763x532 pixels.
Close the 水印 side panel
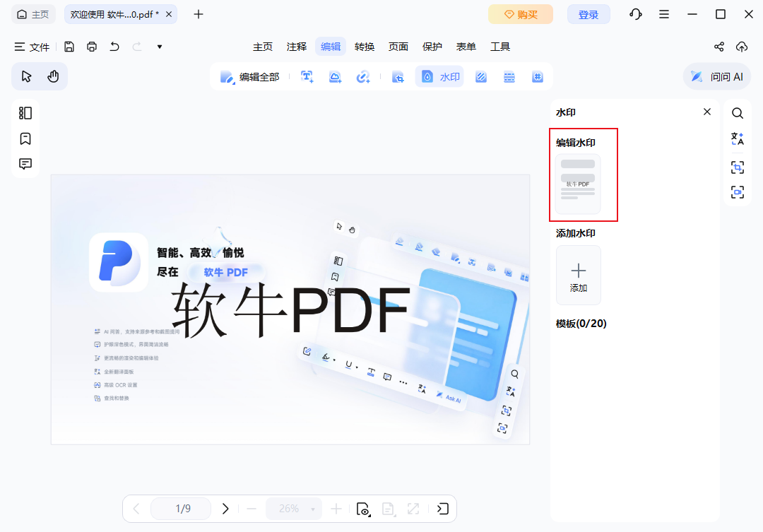point(707,112)
